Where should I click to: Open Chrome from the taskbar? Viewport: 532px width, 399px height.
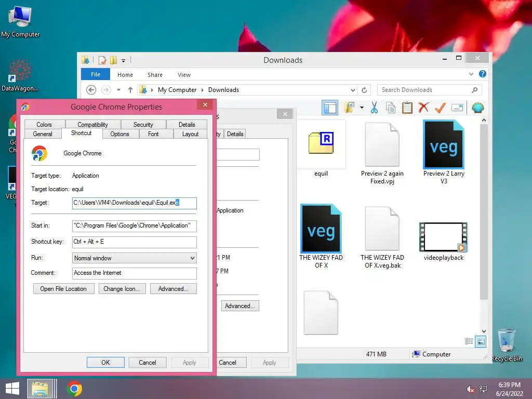[74, 389]
